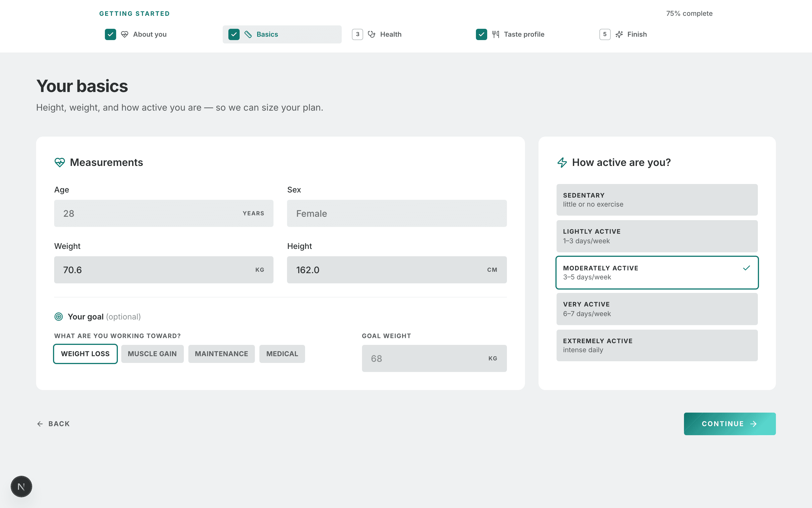Click the About you completed checkmark box

pos(111,34)
